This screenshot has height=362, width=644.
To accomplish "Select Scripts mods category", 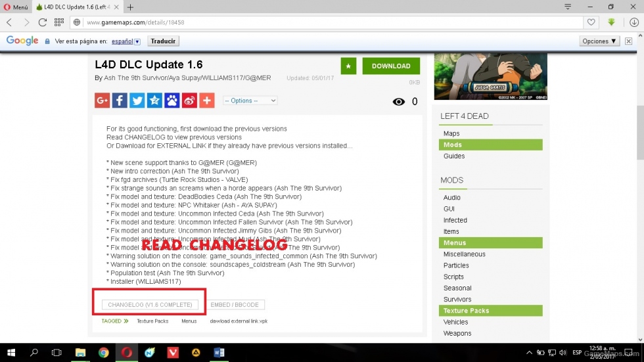I will (x=453, y=277).
